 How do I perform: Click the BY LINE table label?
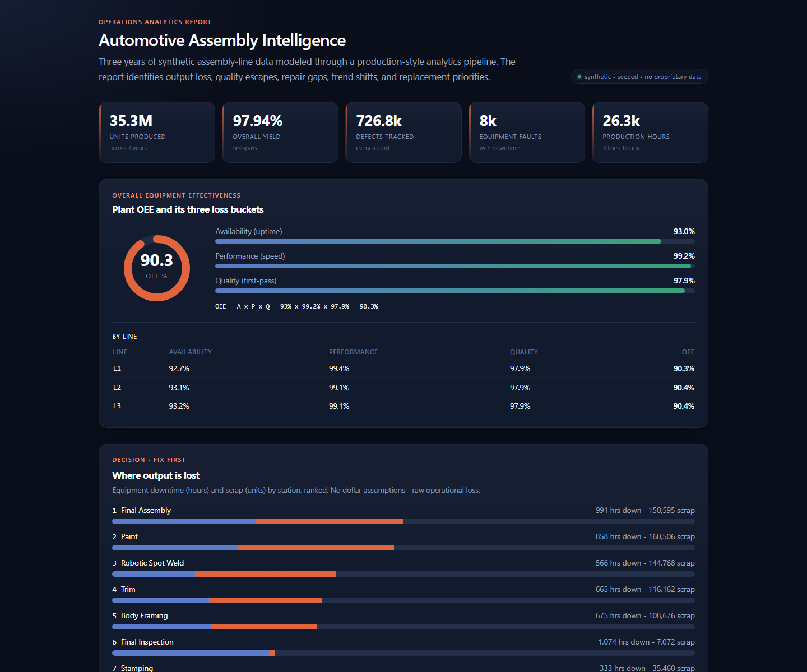pyautogui.click(x=124, y=337)
